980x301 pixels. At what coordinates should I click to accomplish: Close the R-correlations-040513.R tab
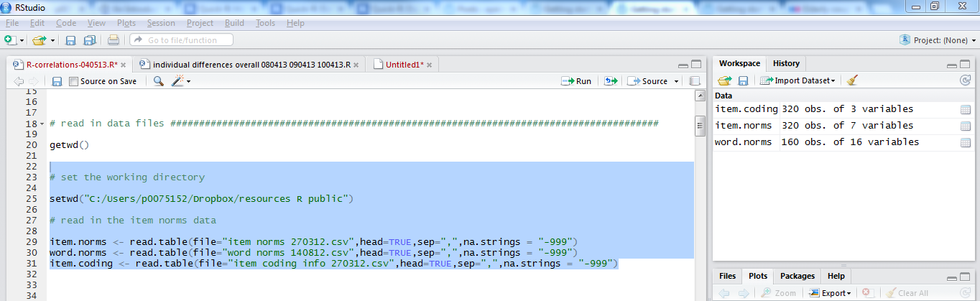124,65
